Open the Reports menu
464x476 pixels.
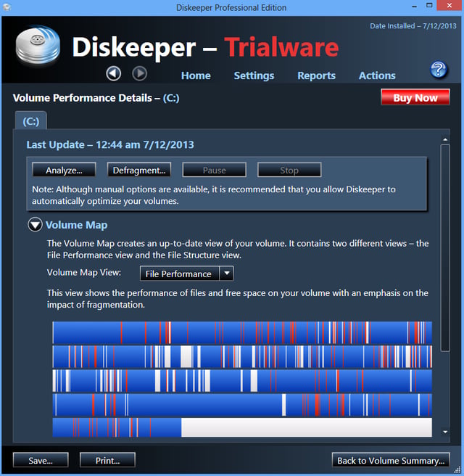pos(316,75)
